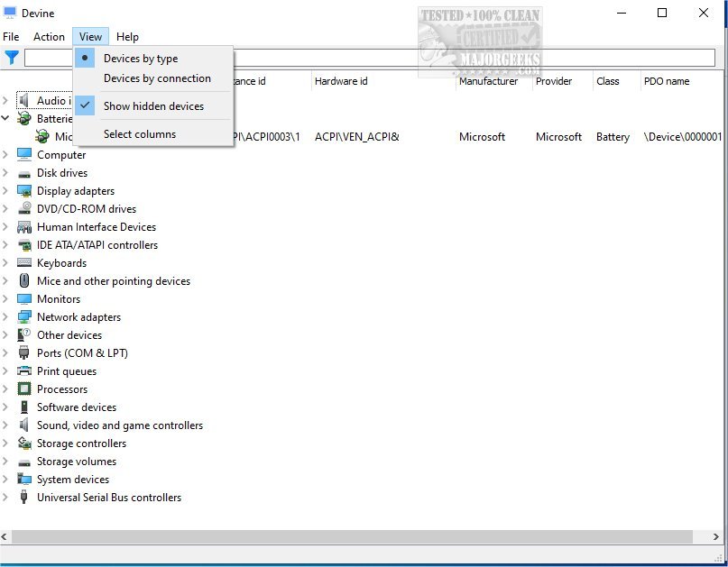Click the Keyboards category icon
Screen dimensions: 728x567
(24, 263)
